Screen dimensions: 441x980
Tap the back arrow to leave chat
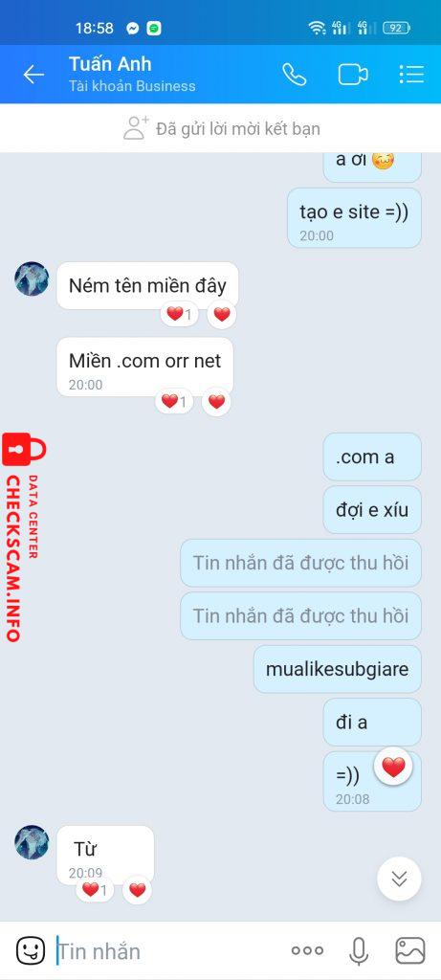[33, 75]
